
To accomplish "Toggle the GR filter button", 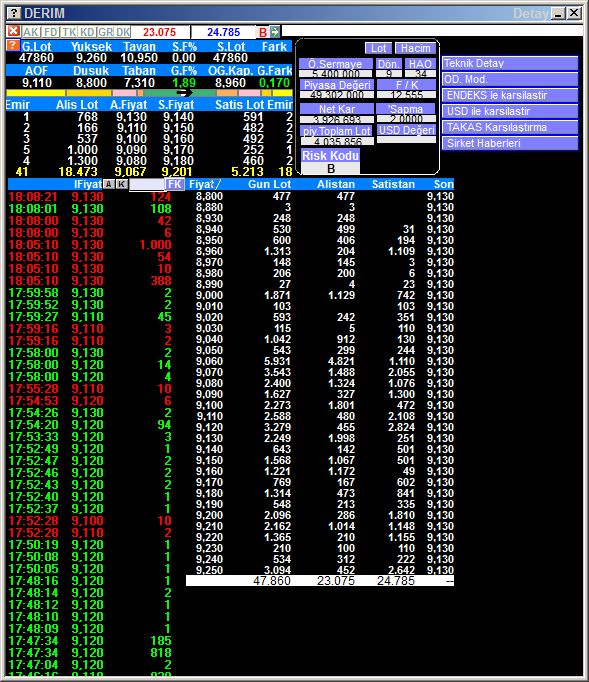I will (x=105, y=32).
